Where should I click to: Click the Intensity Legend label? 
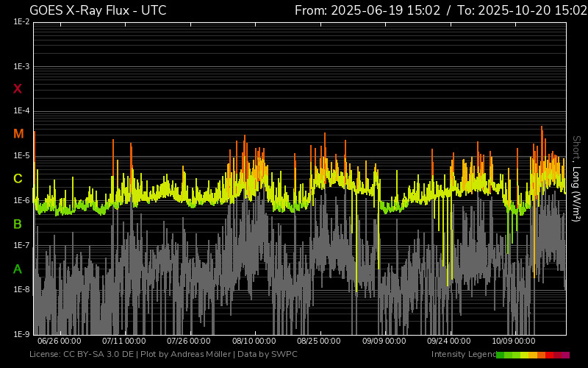tap(463, 355)
